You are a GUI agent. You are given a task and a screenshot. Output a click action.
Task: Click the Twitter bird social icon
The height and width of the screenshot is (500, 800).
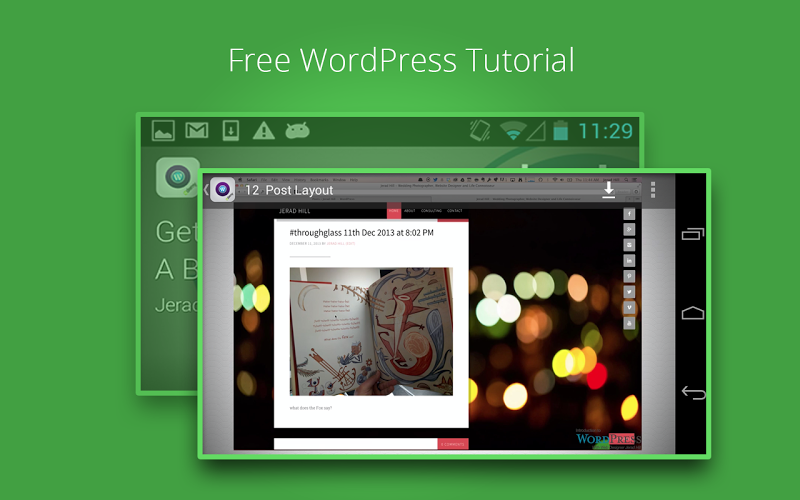point(629,292)
